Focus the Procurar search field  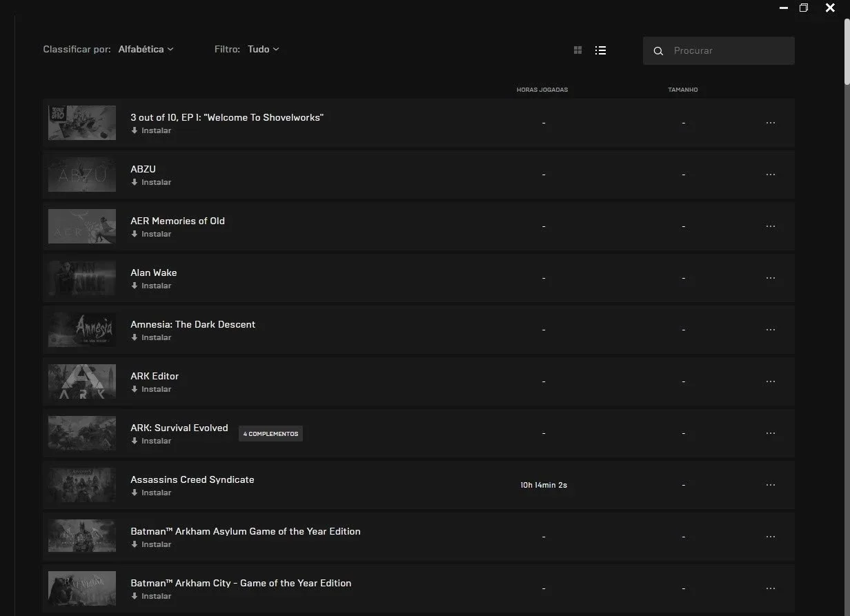[719, 51]
